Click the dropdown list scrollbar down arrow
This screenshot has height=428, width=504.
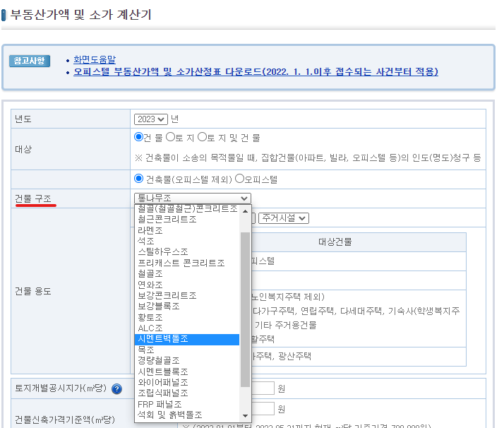click(246, 416)
